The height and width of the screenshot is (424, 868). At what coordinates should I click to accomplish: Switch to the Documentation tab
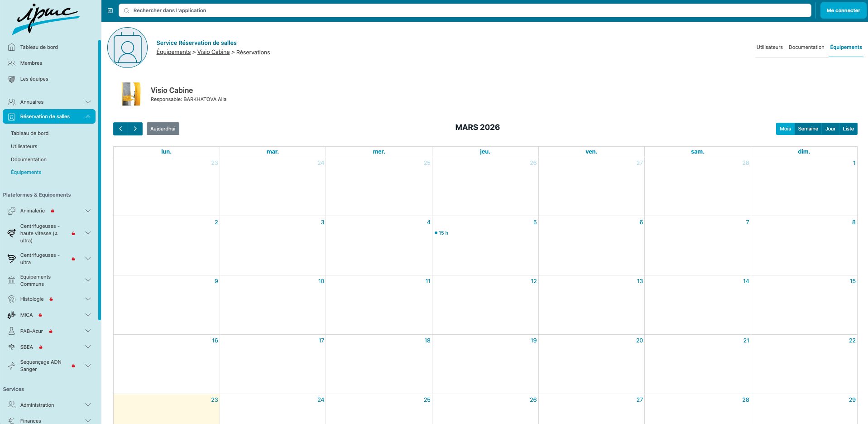(806, 47)
